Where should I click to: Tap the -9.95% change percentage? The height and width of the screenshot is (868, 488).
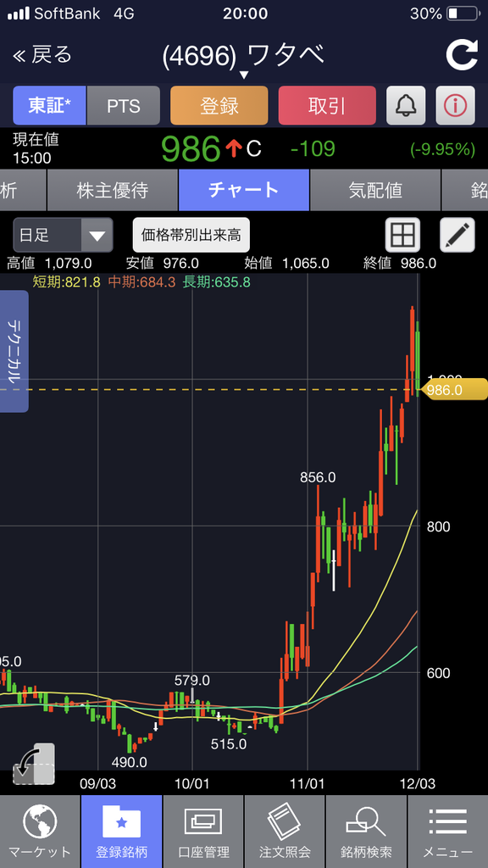pos(442,149)
